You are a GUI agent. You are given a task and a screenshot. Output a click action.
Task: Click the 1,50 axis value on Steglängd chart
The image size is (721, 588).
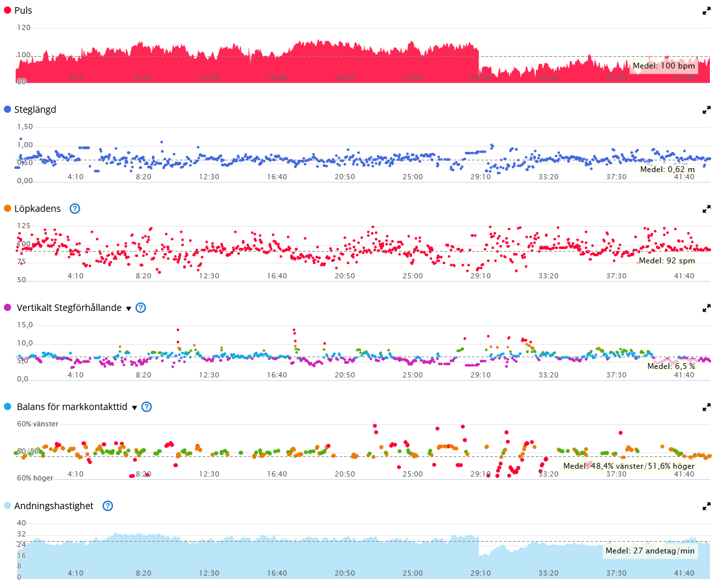point(25,126)
